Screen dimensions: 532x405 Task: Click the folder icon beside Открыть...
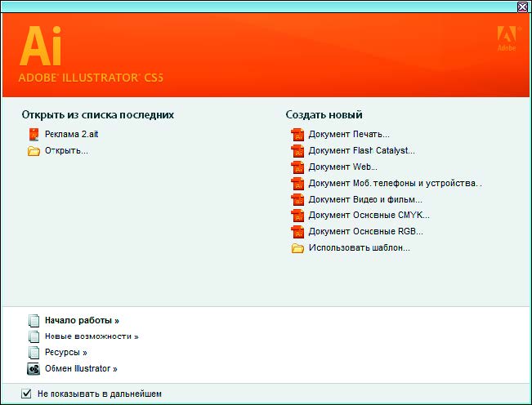pyautogui.click(x=34, y=151)
